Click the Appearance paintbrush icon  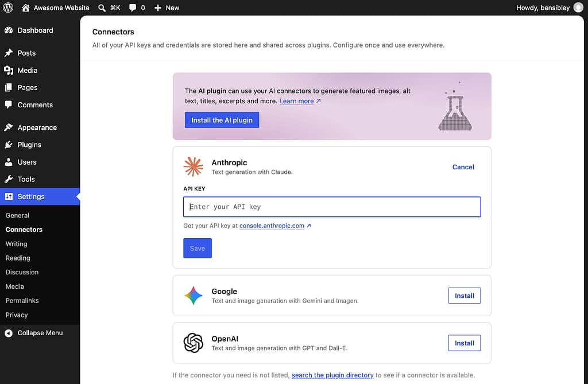click(9, 127)
